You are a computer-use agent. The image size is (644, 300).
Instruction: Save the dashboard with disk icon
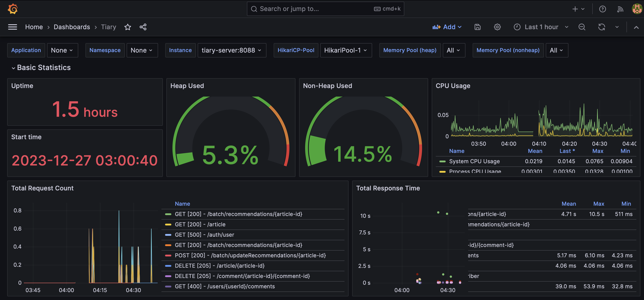[x=478, y=27]
